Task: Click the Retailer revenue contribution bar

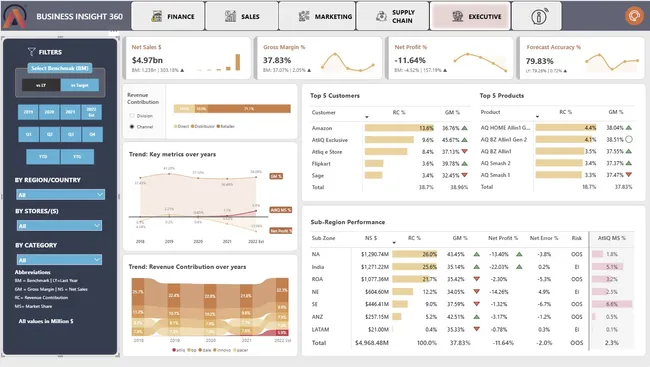Action: 249,109
